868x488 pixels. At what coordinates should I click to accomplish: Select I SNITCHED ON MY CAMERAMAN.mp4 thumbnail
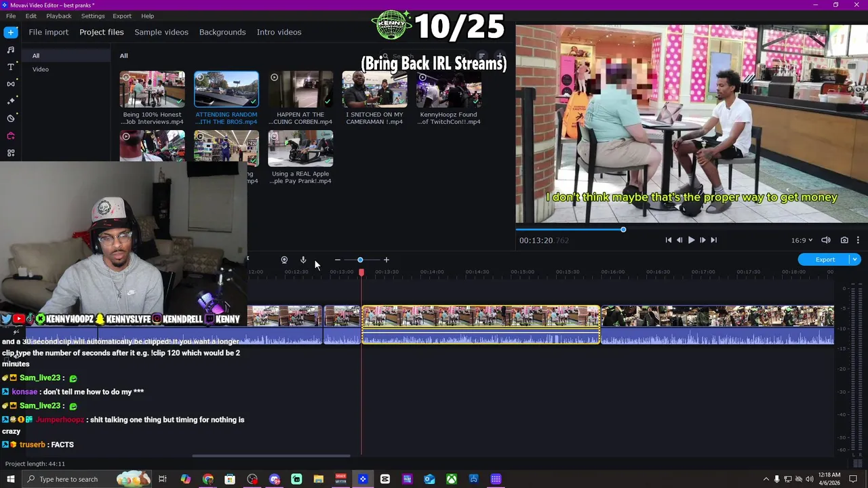pyautogui.click(x=374, y=89)
